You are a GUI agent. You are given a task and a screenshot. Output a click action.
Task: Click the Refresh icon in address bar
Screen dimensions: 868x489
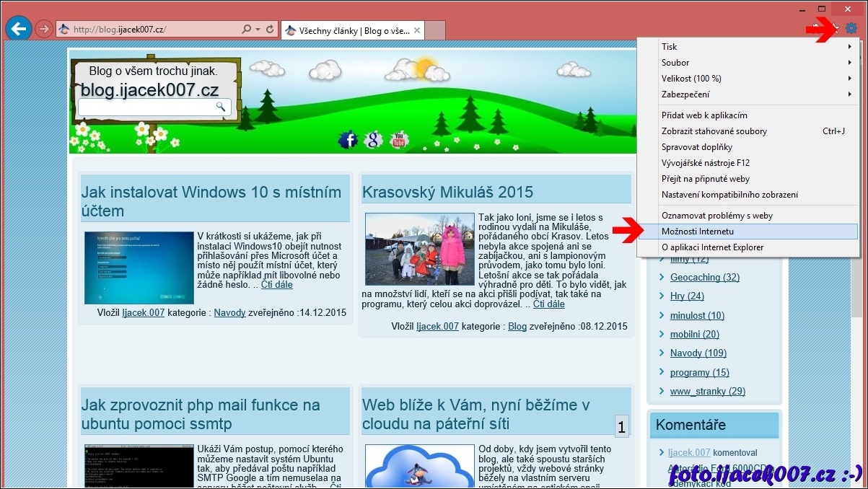(271, 30)
